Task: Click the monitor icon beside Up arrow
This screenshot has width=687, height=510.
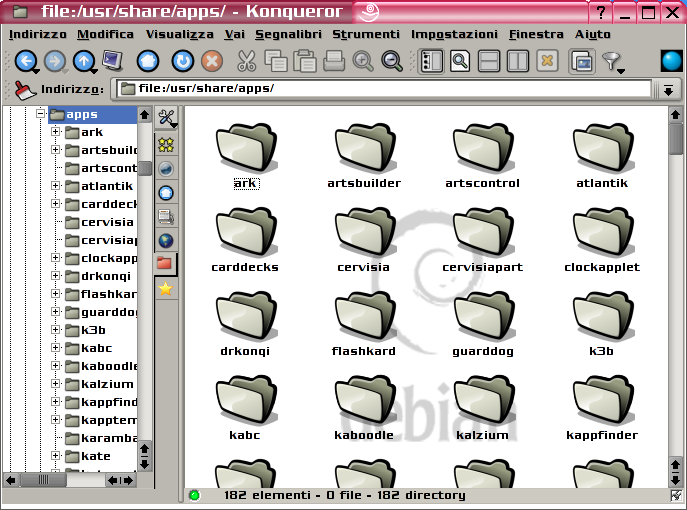Action: click(113, 61)
